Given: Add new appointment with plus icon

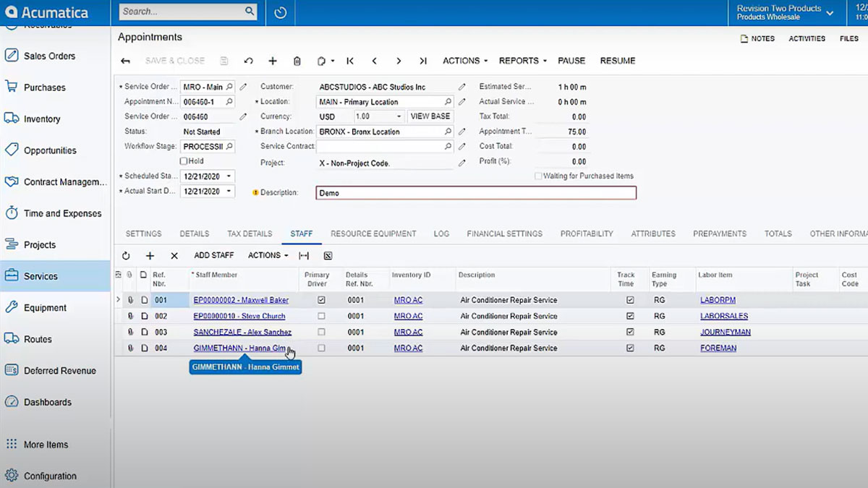Looking at the screenshot, I should [273, 61].
